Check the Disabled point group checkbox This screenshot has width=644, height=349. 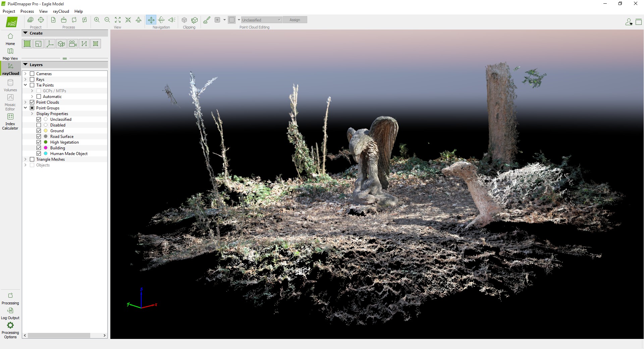point(39,125)
